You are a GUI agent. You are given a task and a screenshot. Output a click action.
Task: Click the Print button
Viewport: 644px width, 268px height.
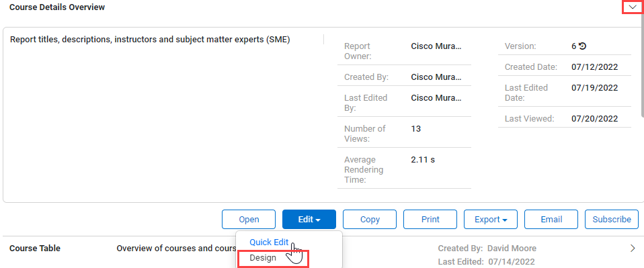click(x=430, y=219)
